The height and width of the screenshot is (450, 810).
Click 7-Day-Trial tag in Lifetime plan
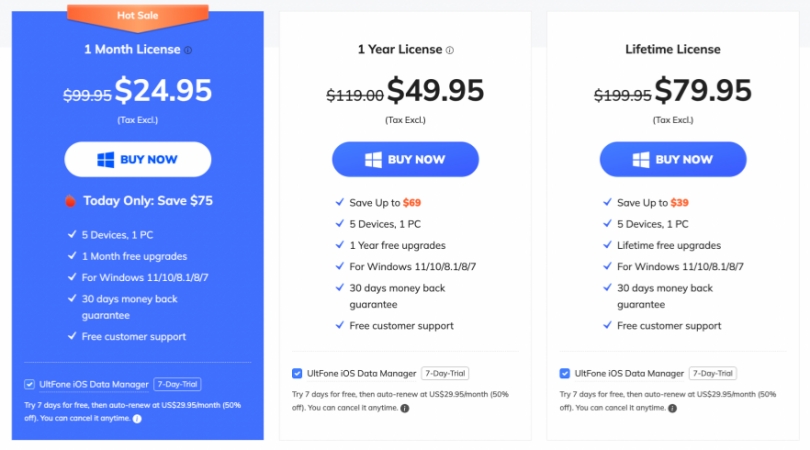pos(713,374)
